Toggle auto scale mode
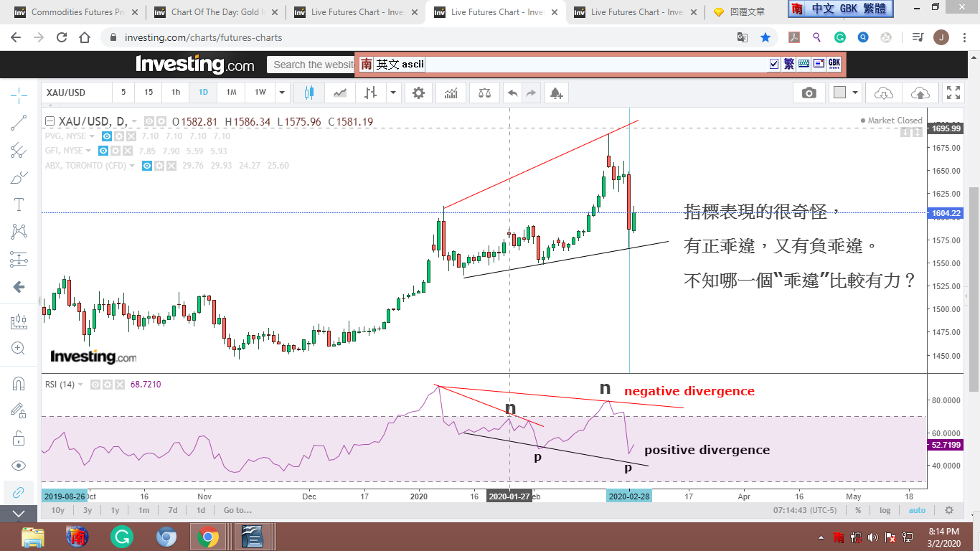The width and height of the screenshot is (980, 551). tap(917, 510)
